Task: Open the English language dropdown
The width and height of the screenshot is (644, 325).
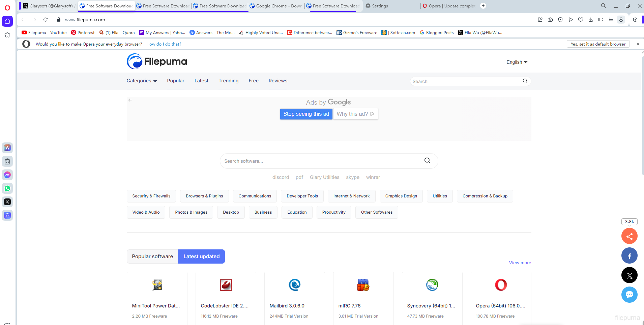Action: (x=517, y=62)
